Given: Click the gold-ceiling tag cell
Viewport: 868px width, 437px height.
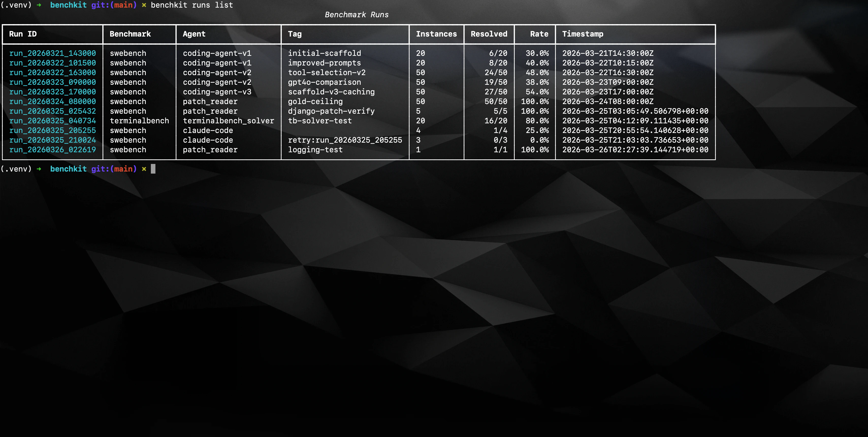Looking at the screenshot, I should [x=315, y=102].
